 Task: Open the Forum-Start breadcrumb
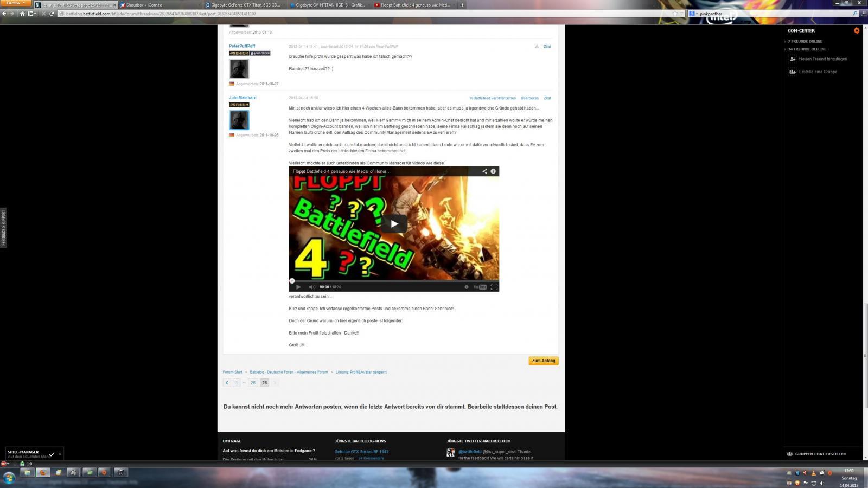click(232, 372)
